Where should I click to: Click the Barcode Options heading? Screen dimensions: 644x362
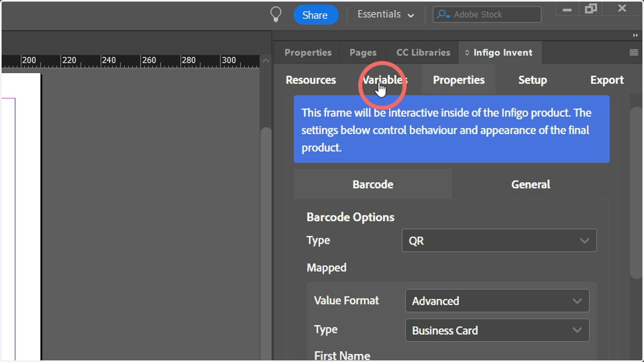tap(350, 217)
